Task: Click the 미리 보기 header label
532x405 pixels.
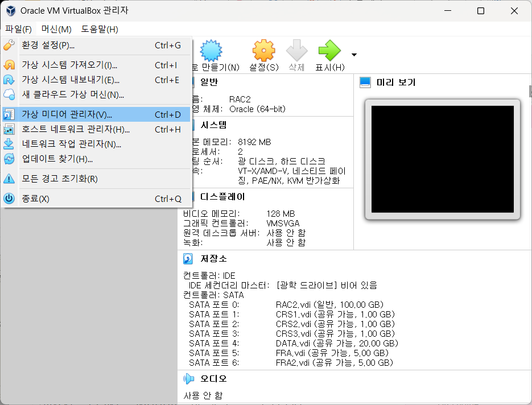Action: point(396,82)
